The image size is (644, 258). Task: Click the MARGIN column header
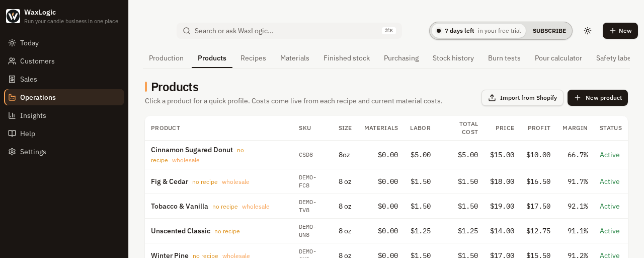tap(575, 128)
